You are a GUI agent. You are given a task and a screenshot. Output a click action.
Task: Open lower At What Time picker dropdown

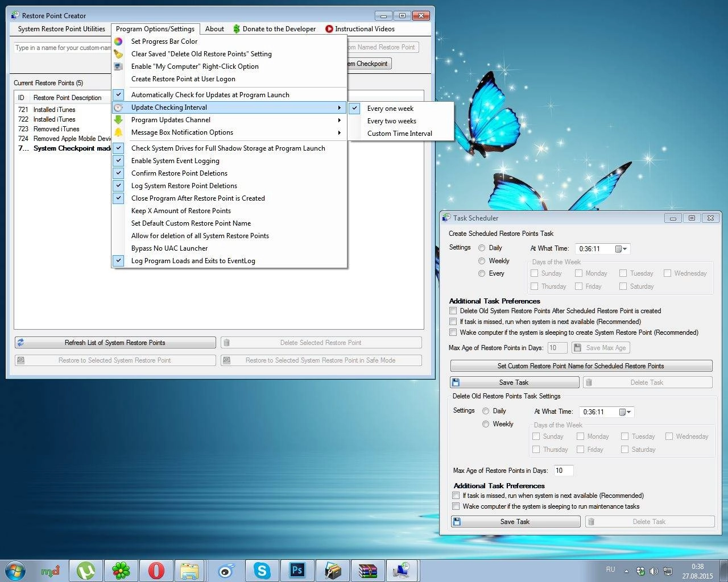coord(625,412)
